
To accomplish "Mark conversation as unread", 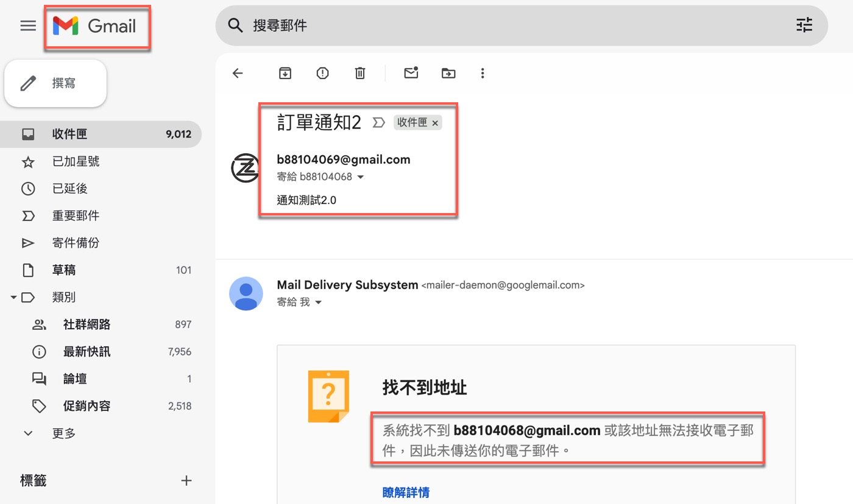I will pos(411,73).
